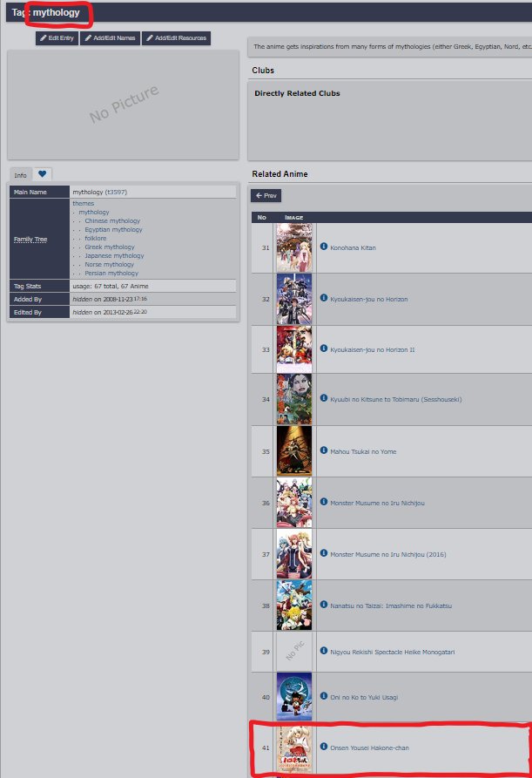
Task: Open the Kyoukaisen-jou no Horizon II link
Action: pos(373,350)
